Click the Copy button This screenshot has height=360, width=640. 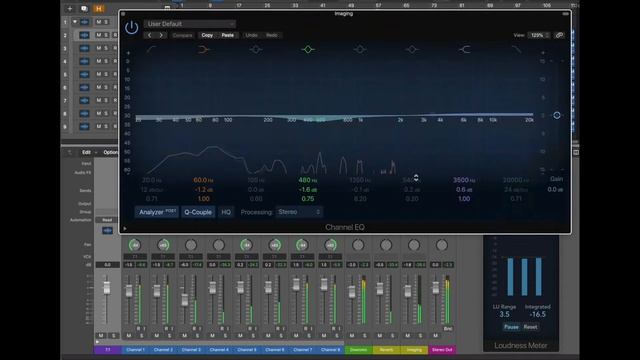[207, 35]
